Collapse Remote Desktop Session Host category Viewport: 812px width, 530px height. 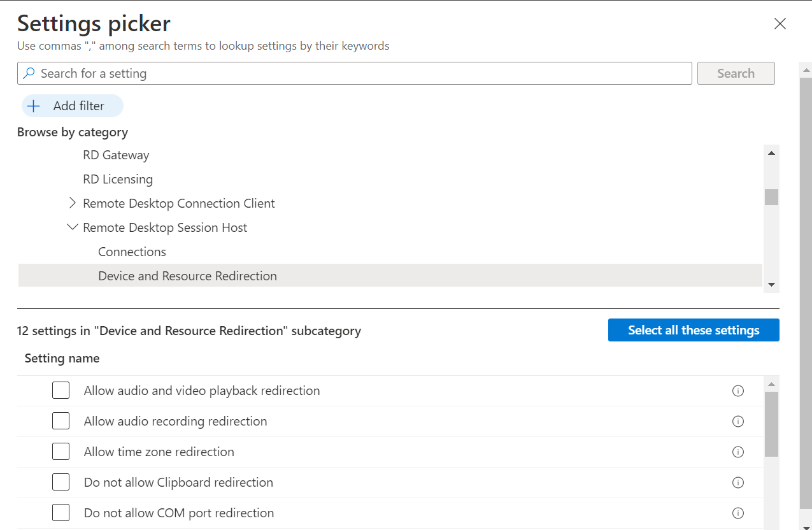[72, 227]
